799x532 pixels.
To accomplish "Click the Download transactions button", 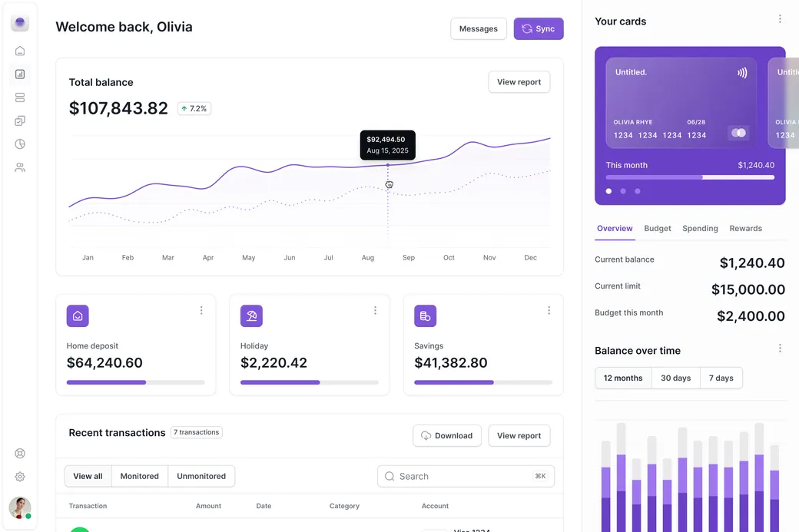I will [x=447, y=436].
